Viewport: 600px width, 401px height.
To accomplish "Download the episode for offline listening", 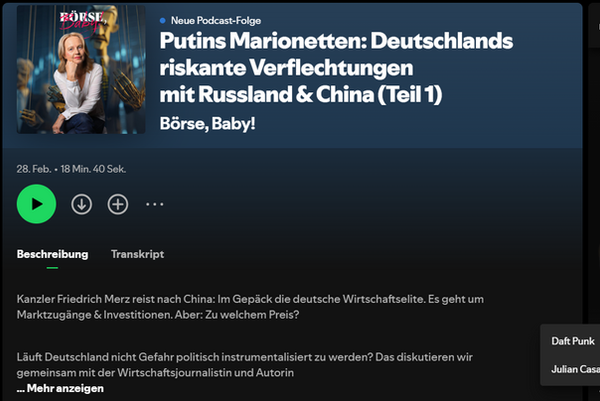I will tap(82, 204).
